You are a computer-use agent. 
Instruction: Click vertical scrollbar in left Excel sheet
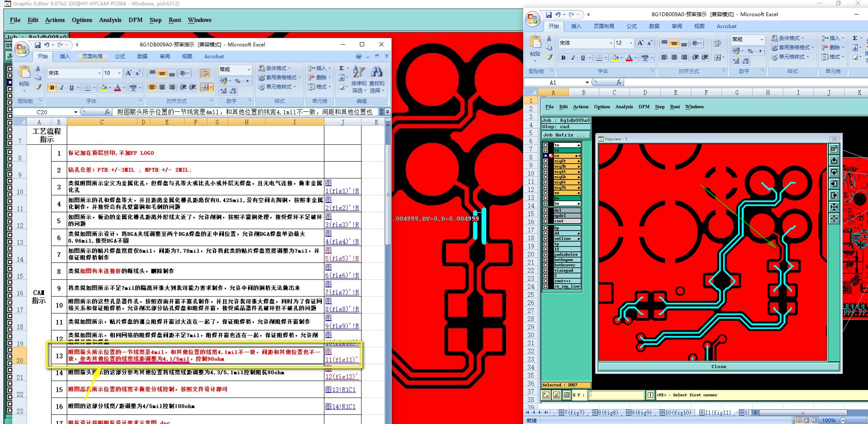pos(387,196)
